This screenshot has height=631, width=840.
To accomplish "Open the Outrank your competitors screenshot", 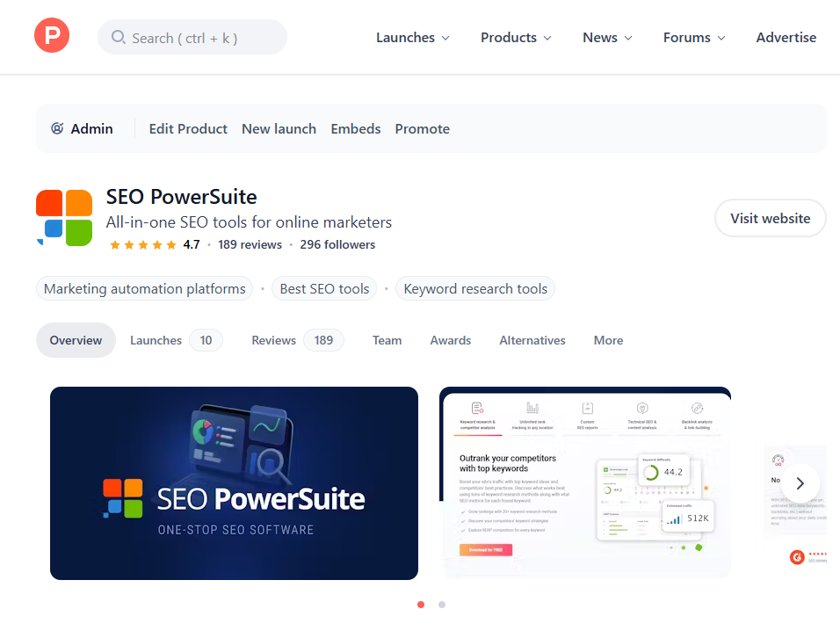I will point(585,482).
